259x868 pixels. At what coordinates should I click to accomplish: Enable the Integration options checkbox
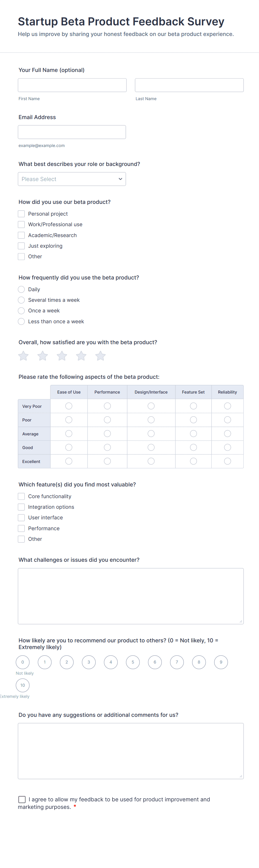pos(21,507)
